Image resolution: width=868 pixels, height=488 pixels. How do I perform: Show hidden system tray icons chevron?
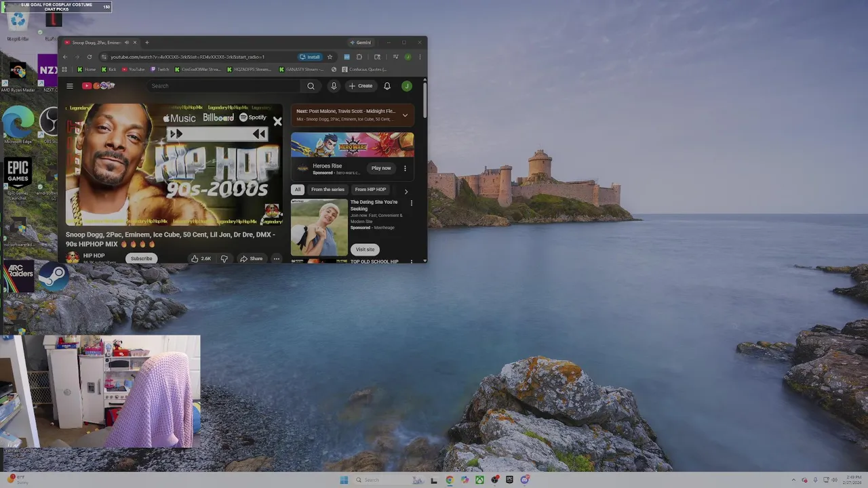(x=795, y=480)
